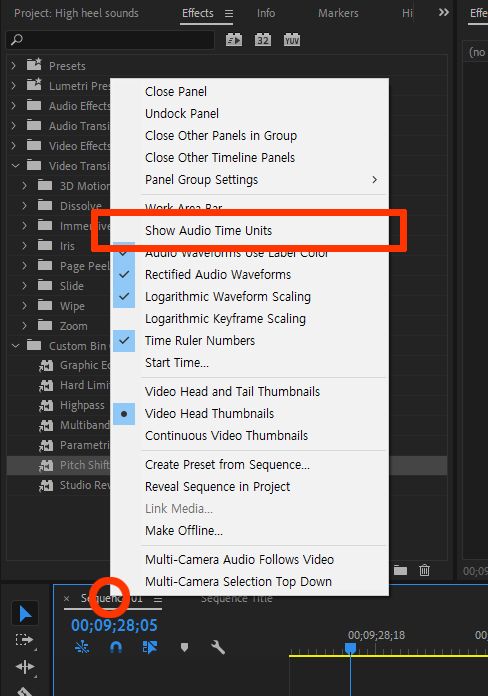Switch to the Markers tab
Viewport: 488px width, 696px height.
[x=338, y=13]
